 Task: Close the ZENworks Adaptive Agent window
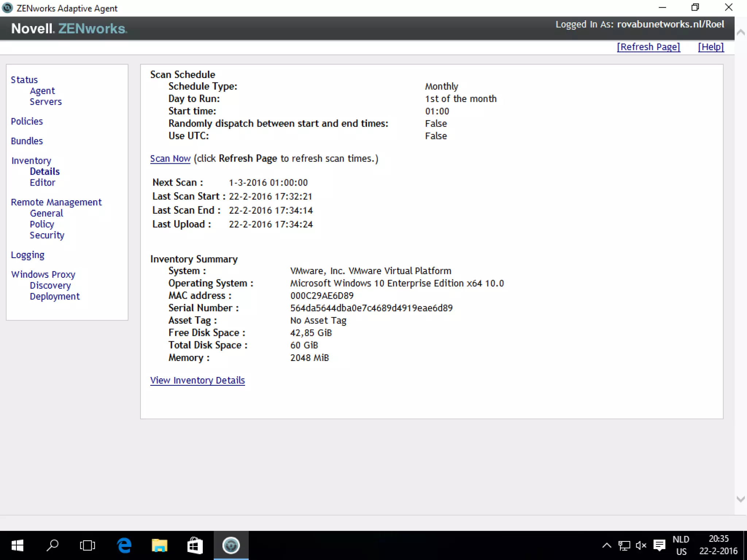728,8
